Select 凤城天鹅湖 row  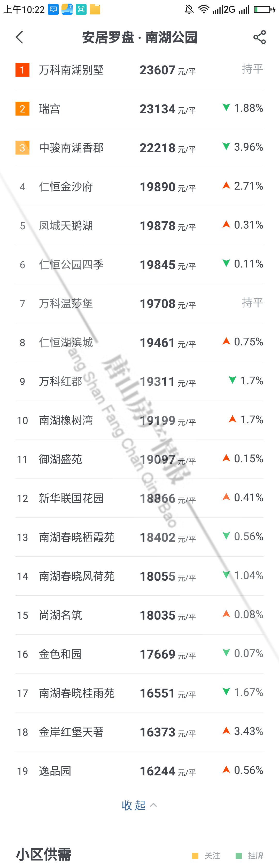(x=66, y=226)
